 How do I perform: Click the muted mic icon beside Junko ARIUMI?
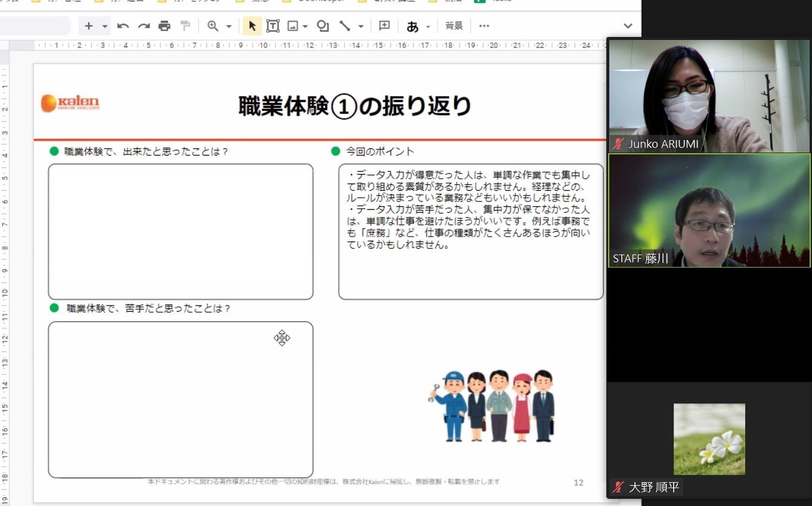619,144
